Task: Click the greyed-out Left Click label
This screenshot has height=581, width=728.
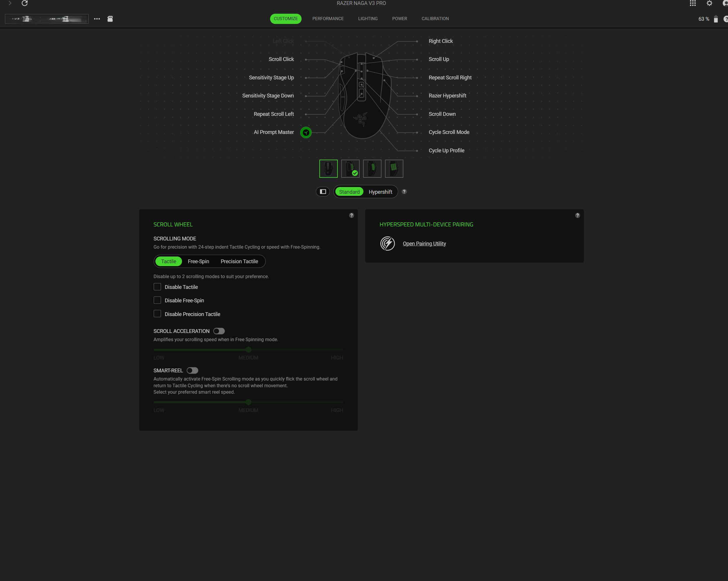Action: coord(283,41)
